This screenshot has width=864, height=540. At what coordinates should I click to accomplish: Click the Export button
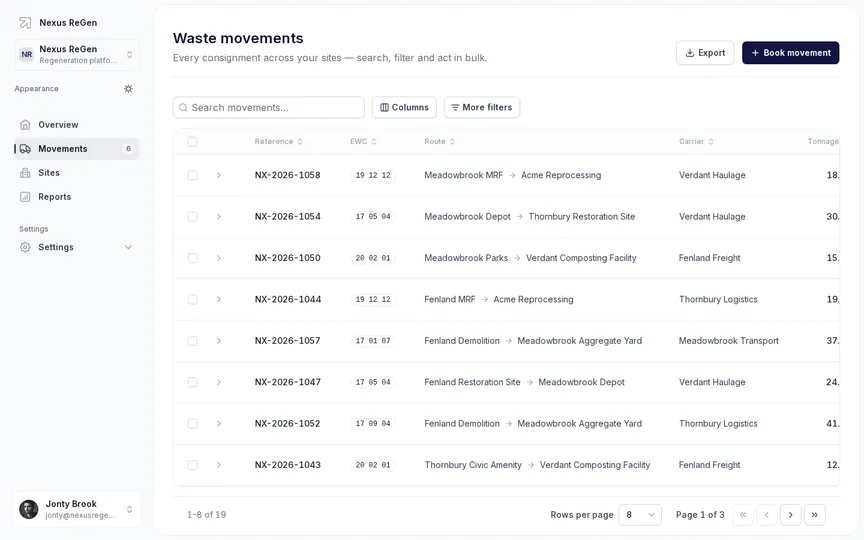pyautogui.click(x=705, y=53)
